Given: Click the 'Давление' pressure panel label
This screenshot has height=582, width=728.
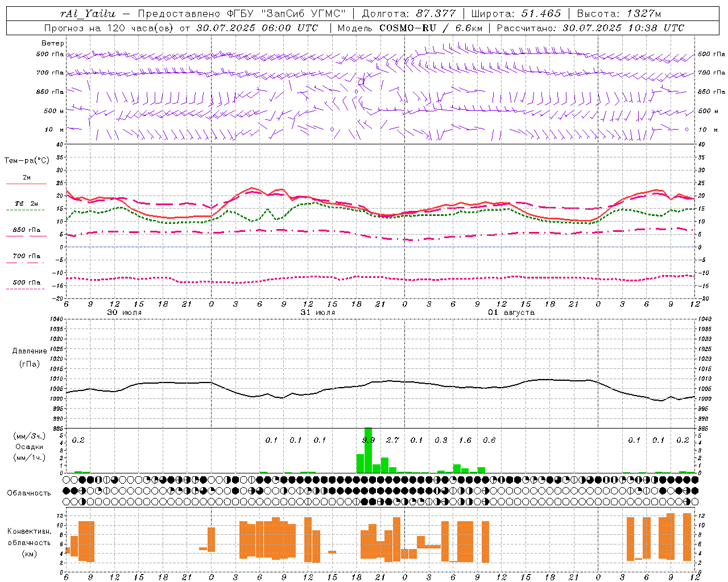Looking at the screenshot, I should [29, 351].
